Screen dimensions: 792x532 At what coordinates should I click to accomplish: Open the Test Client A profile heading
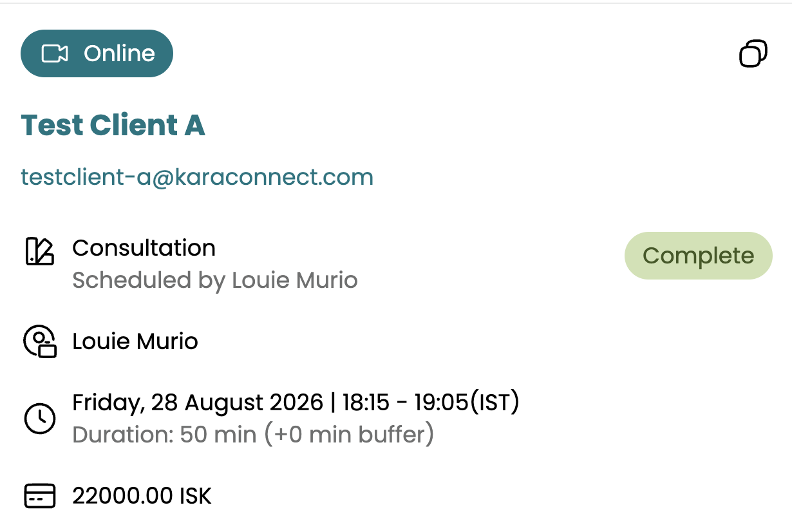tap(113, 125)
